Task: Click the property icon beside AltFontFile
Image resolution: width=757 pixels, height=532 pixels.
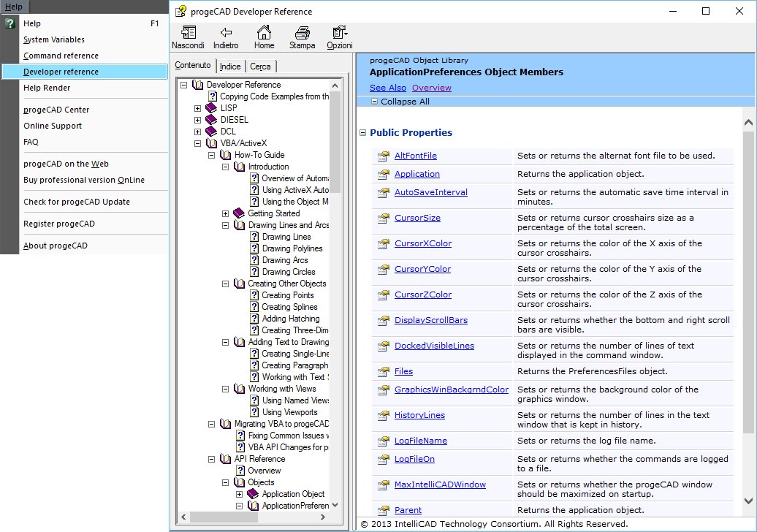Action: (383, 156)
